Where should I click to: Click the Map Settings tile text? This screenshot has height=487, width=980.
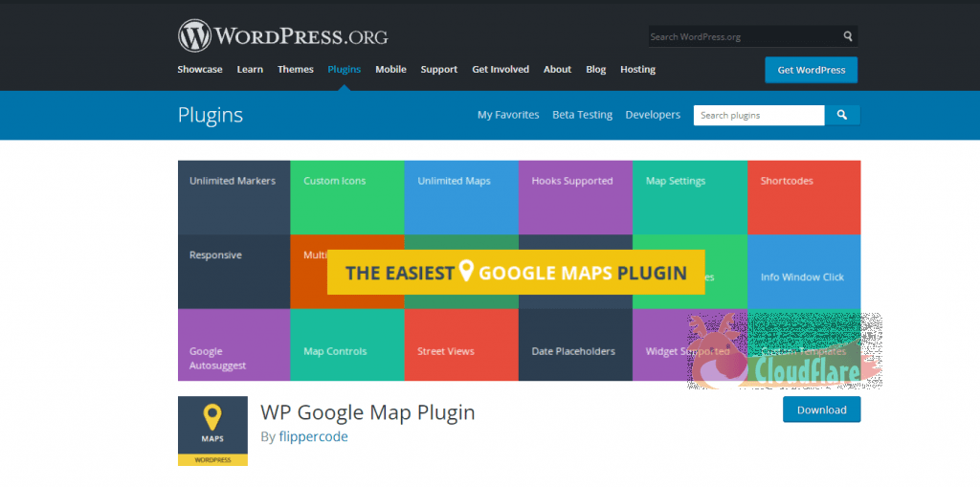(x=676, y=181)
